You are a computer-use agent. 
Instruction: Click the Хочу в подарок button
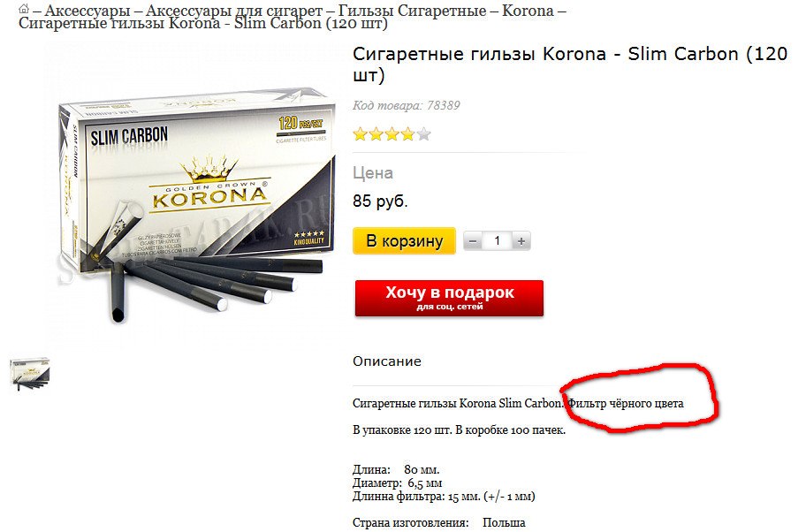[449, 298]
